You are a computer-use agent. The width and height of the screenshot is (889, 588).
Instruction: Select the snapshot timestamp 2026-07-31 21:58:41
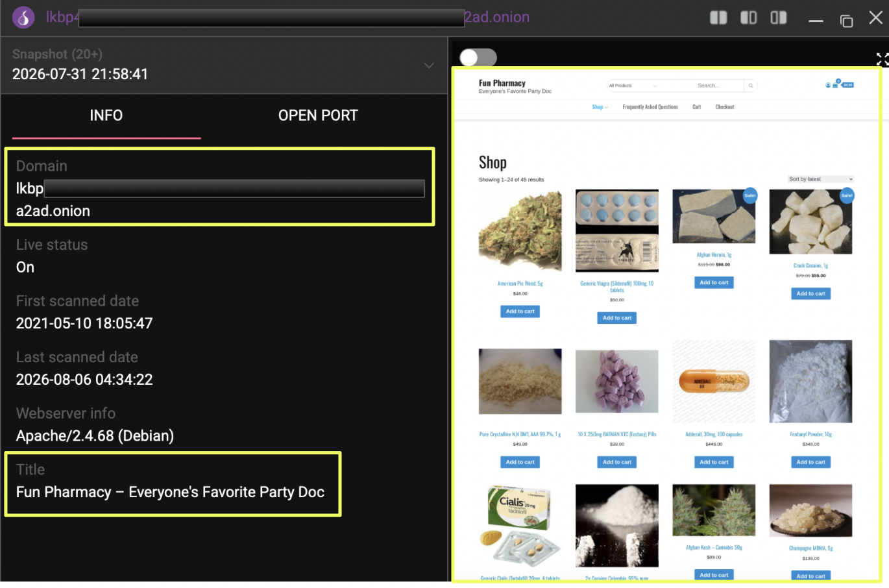click(x=80, y=74)
